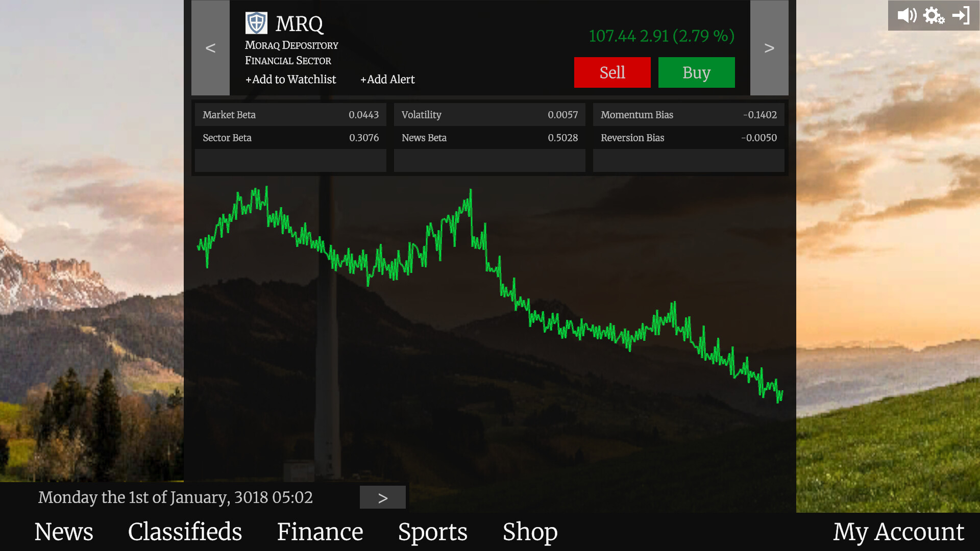
Task: Open the Classifieds section
Action: click(x=185, y=532)
